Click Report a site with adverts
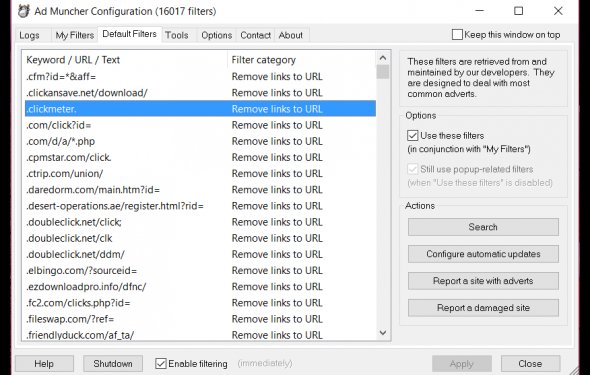This screenshot has width=590, height=375. (x=483, y=281)
